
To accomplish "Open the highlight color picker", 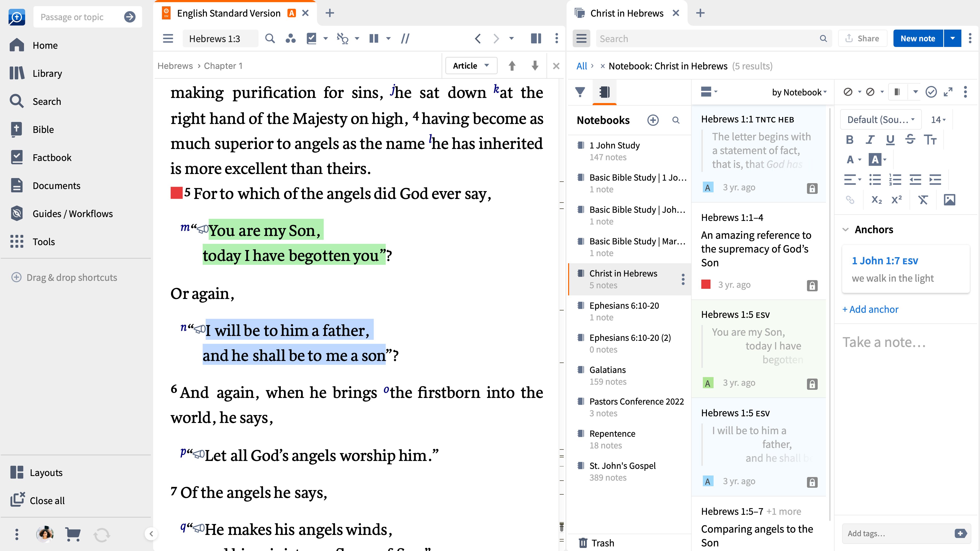I will tap(877, 159).
